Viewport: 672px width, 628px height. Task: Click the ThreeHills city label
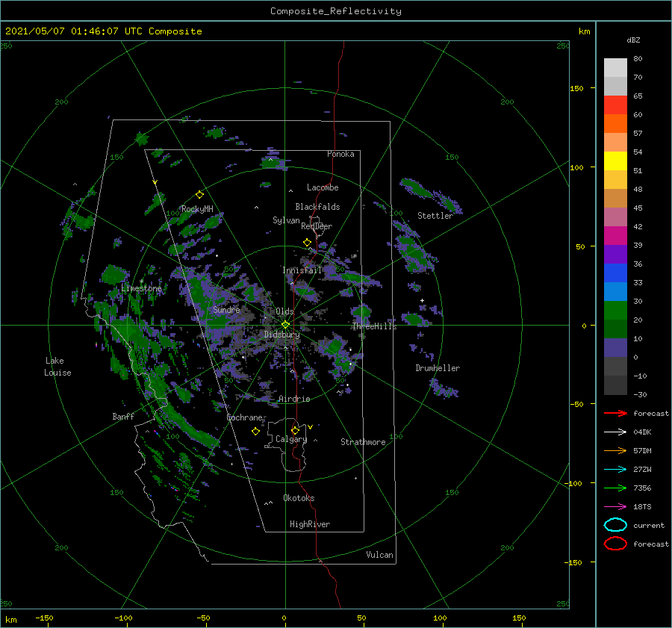click(x=374, y=326)
